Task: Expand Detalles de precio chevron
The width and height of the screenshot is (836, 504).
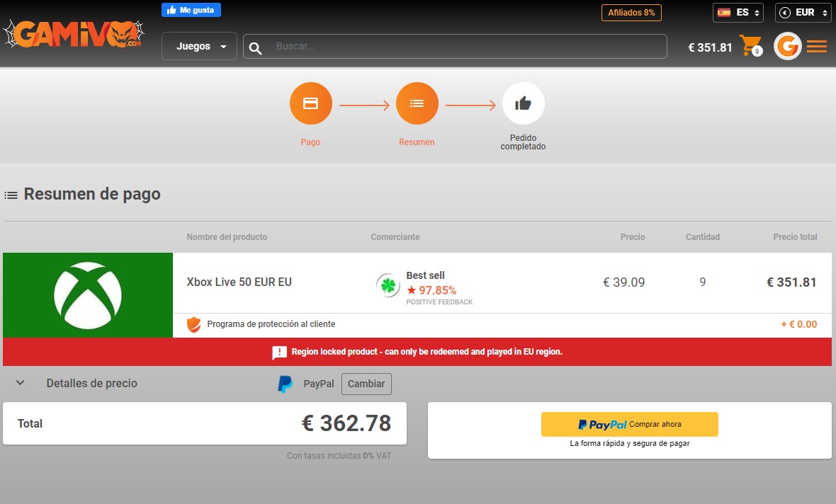Action: 21,382
